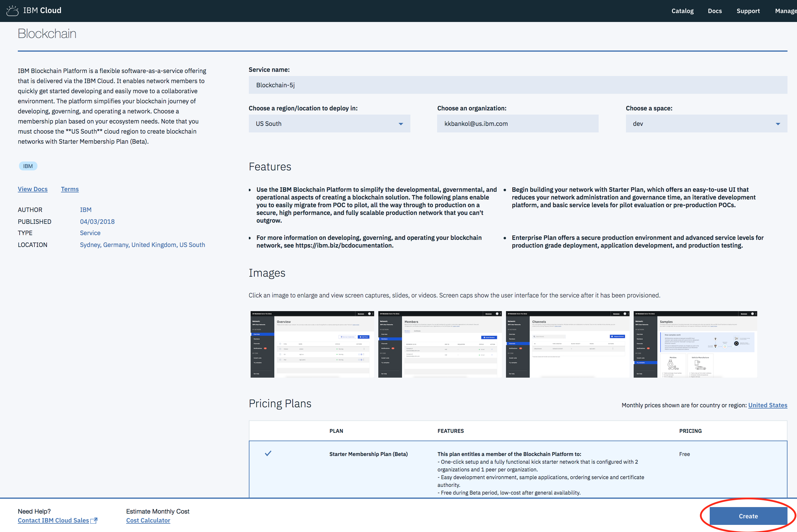Click the external link icon beside Cloud Sales
797x532 pixels.
(x=94, y=520)
